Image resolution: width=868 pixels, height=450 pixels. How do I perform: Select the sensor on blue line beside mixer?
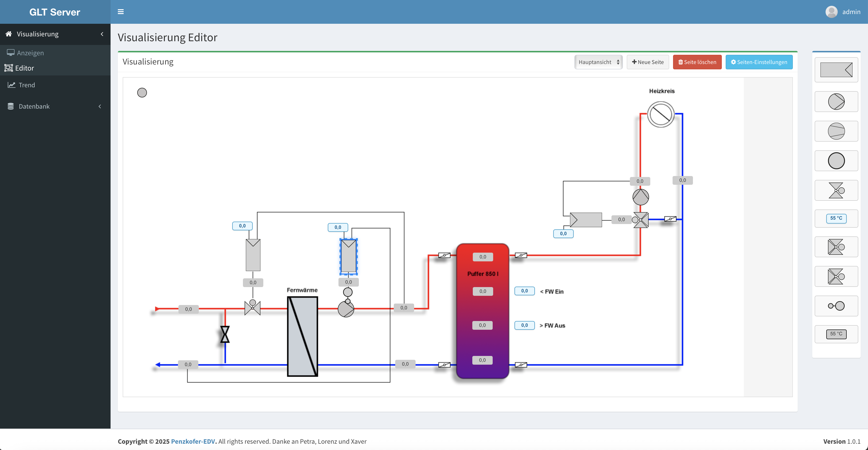pyautogui.click(x=670, y=219)
